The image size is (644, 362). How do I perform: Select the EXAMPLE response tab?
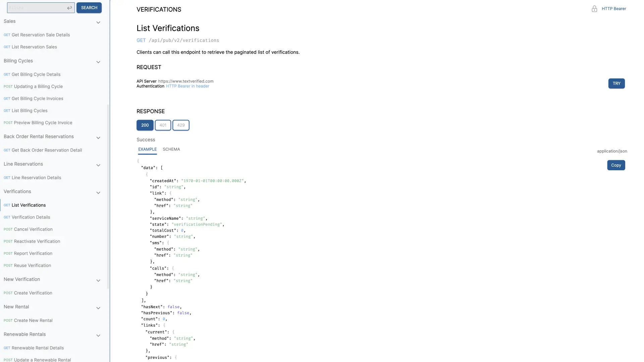point(147,149)
